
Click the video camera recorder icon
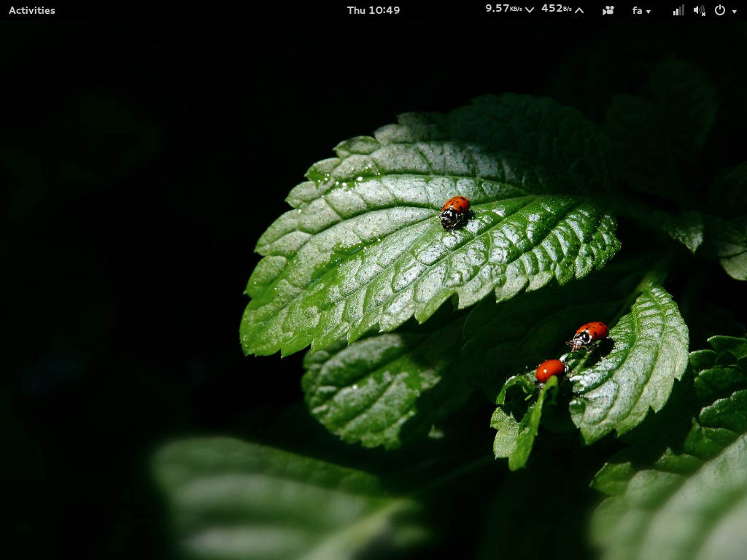click(608, 10)
